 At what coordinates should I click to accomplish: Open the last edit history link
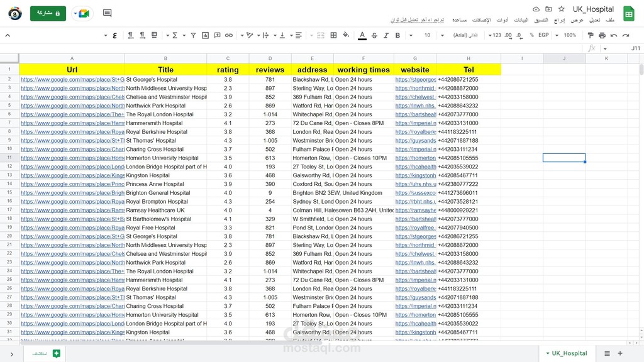point(417,20)
